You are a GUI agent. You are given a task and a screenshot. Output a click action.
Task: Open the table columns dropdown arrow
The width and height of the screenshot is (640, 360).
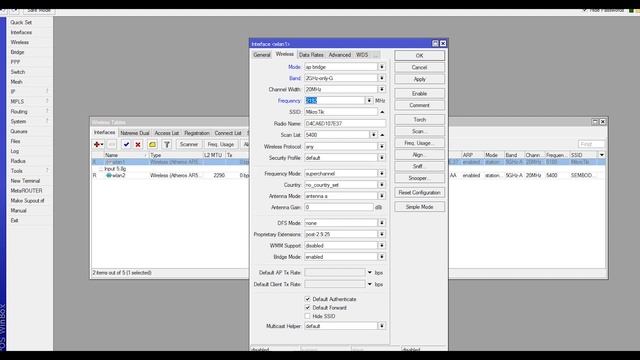coord(602,155)
